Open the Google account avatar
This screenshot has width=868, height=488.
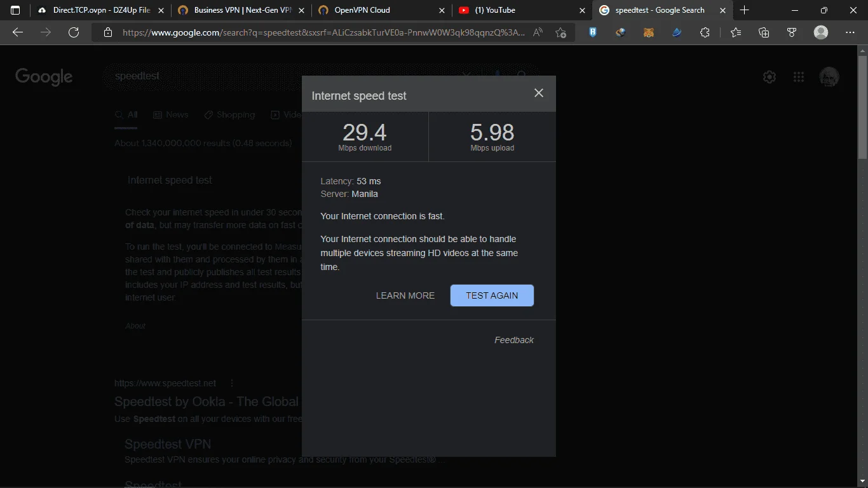[829, 77]
